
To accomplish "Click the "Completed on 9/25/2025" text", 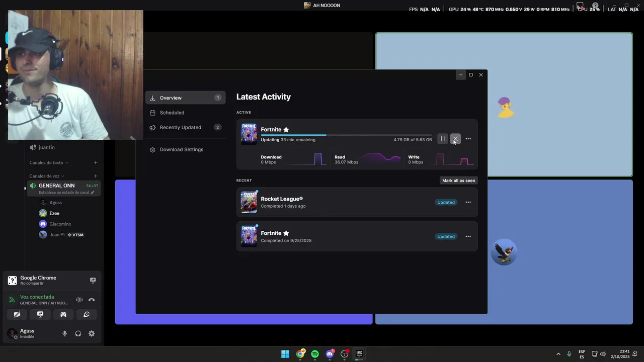I will [286, 241].
